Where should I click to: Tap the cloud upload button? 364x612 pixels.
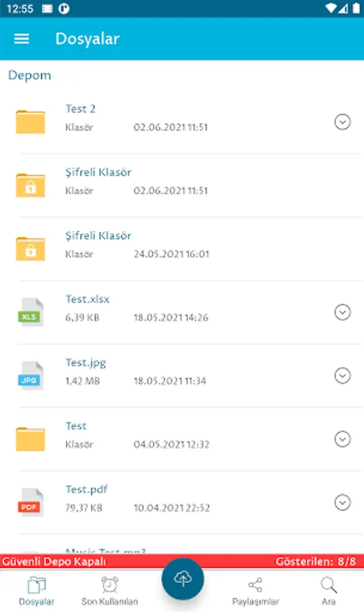click(183, 579)
